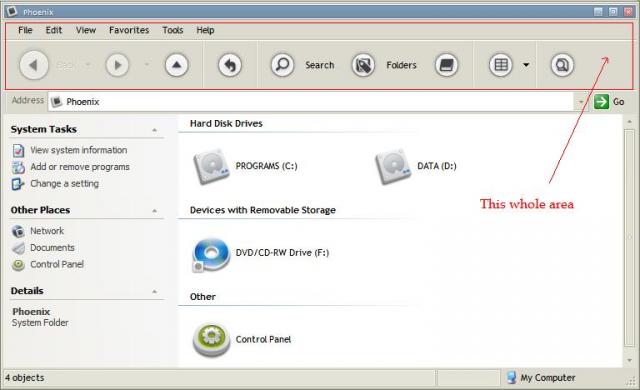Viewport: 640px width, 390px height.
Task: Click the vertical scrollbar down arrow
Action: point(629,361)
